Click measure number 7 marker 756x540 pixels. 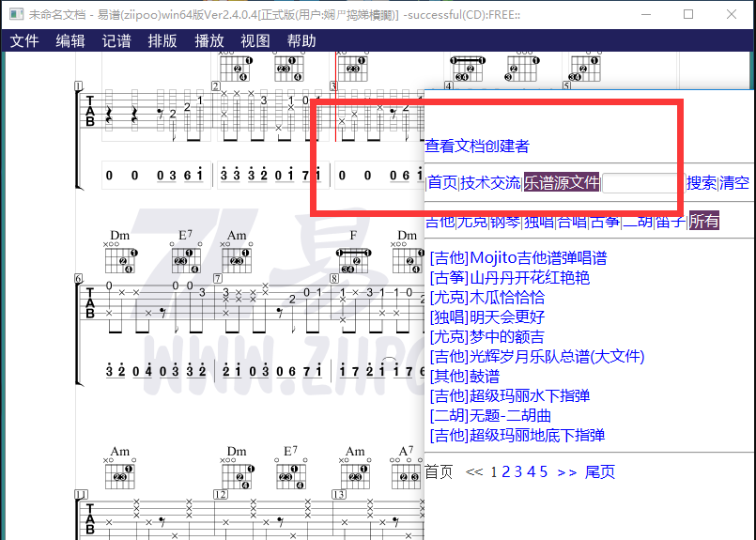[218, 278]
